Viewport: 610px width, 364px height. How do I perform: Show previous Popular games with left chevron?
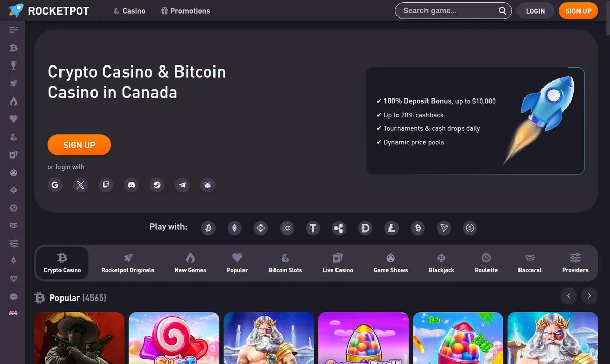tap(569, 296)
